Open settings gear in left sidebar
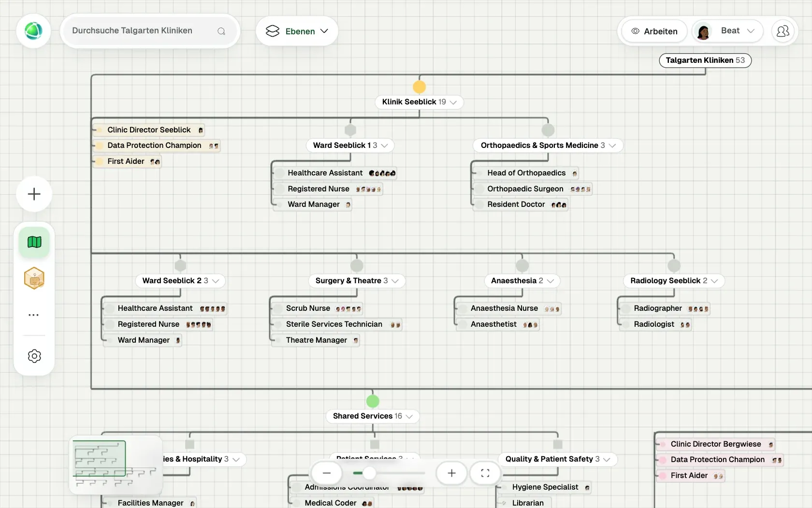812x508 pixels. [34, 356]
